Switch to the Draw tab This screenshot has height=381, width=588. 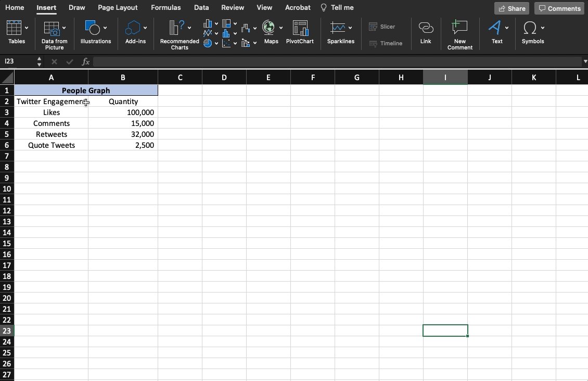pos(77,7)
